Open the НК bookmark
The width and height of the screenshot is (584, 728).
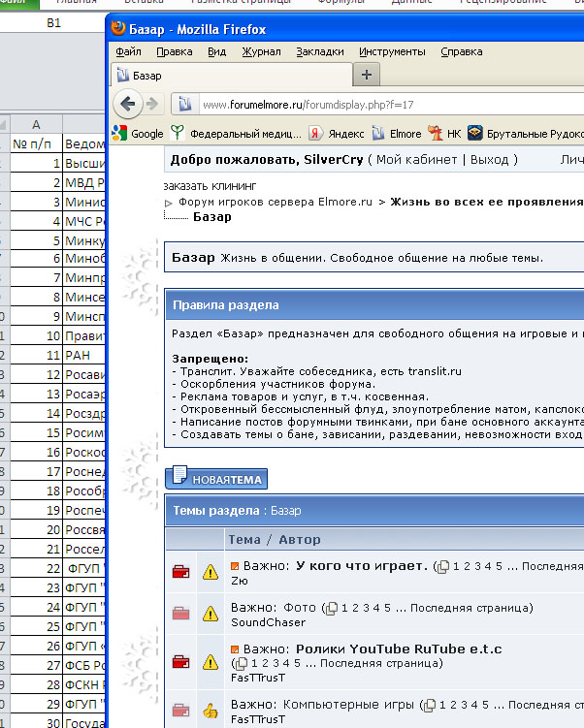[x=444, y=134]
